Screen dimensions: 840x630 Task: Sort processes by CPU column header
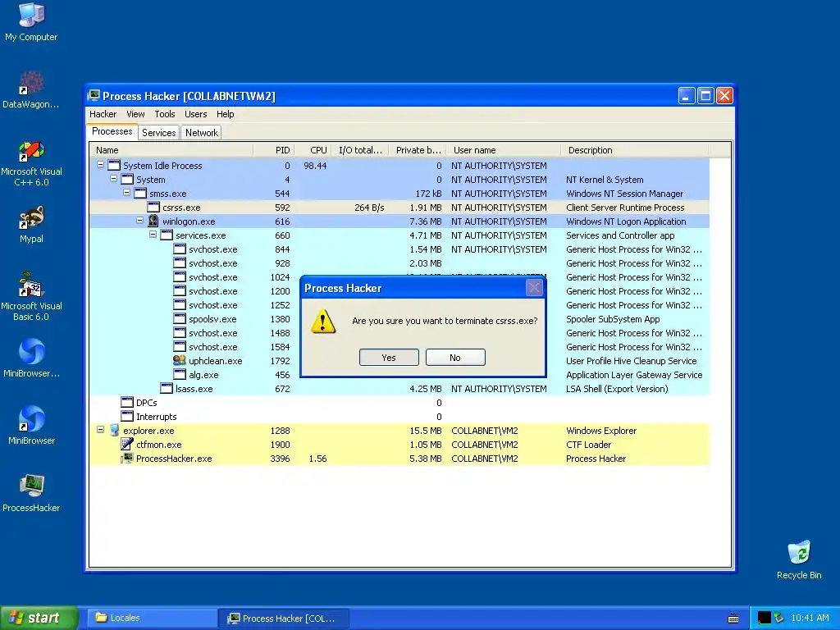click(x=313, y=150)
